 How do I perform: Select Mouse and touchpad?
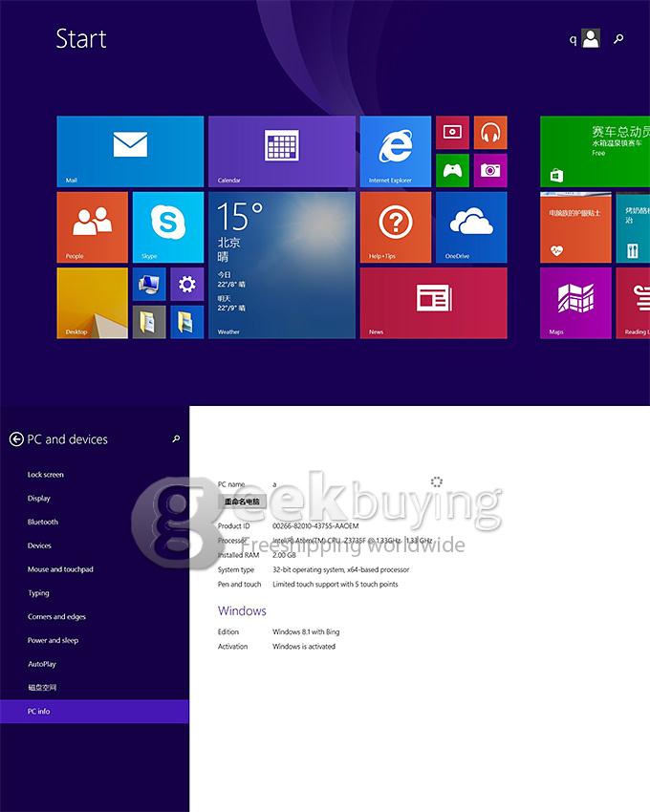pyautogui.click(x=60, y=569)
